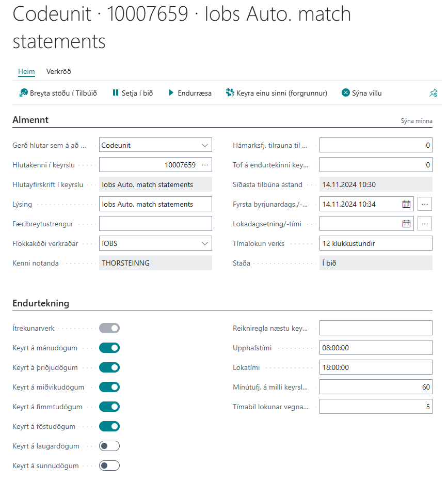Open calendar picker for Lokadagsetning/-tími
The width and height of the screenshot is (448, 480).
[407, 224]
